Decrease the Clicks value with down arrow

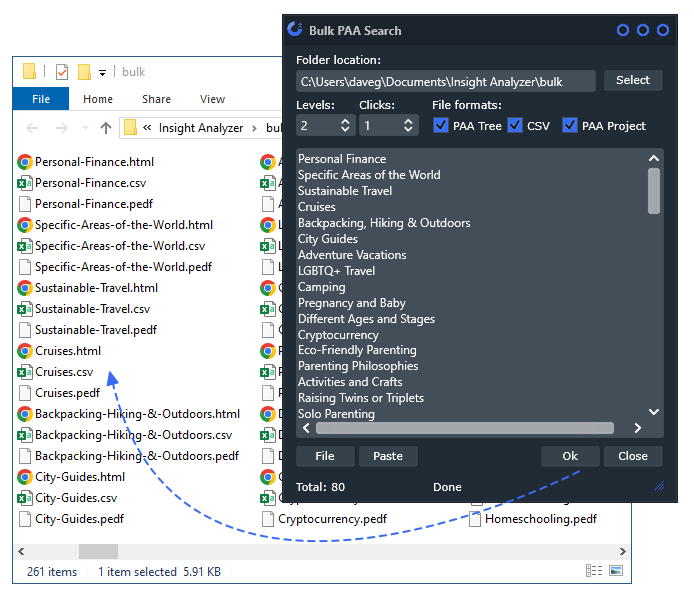pyautogui.click(x=408, y=130)
